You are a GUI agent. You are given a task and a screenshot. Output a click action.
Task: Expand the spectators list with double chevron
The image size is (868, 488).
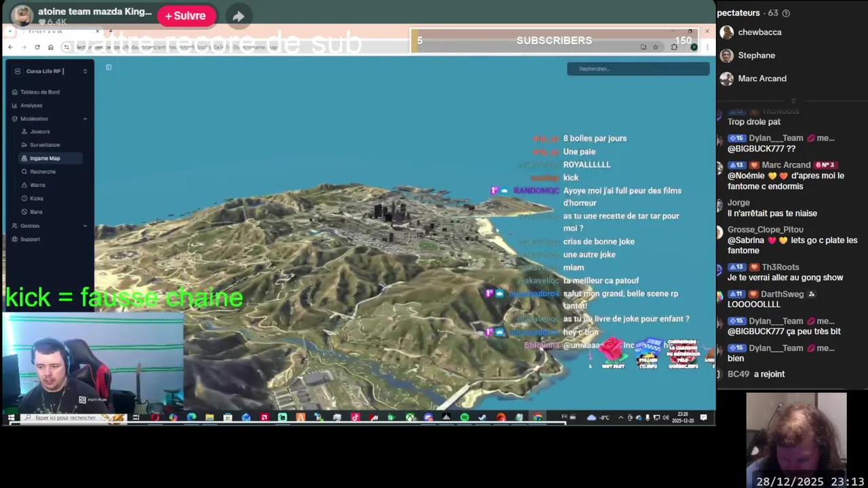[793, 100]
